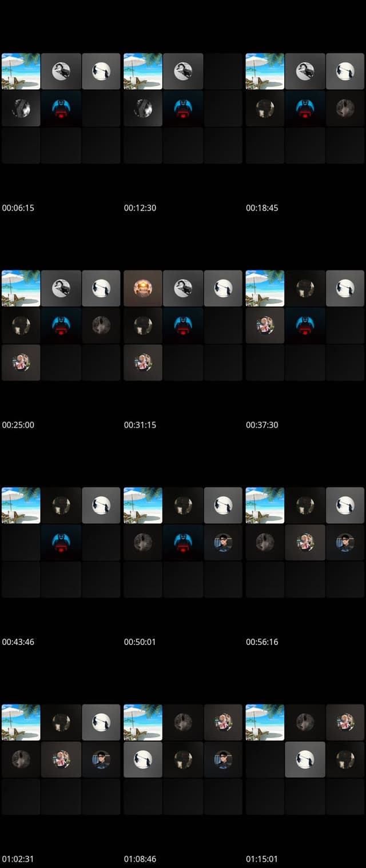Click the 00:31:15 timestamp label

point(140,425)
